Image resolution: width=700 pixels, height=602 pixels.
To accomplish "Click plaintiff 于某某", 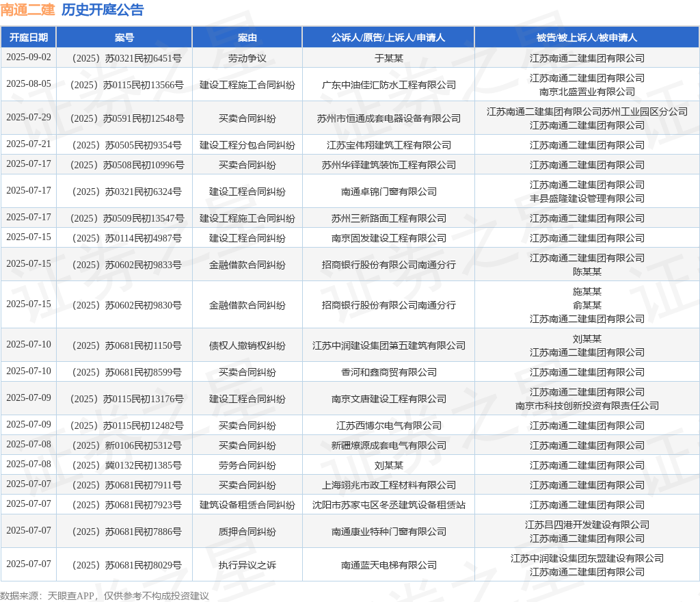I will (388, 58).
